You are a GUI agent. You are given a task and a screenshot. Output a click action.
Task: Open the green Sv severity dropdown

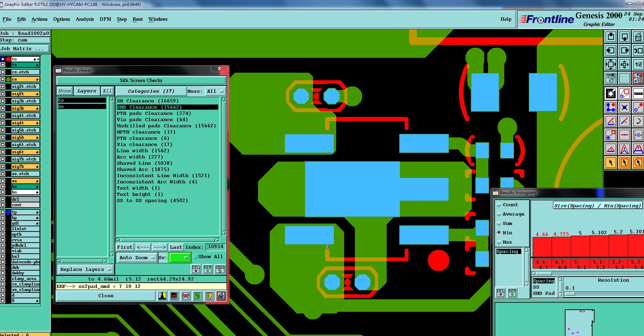(x=180, y=258)
